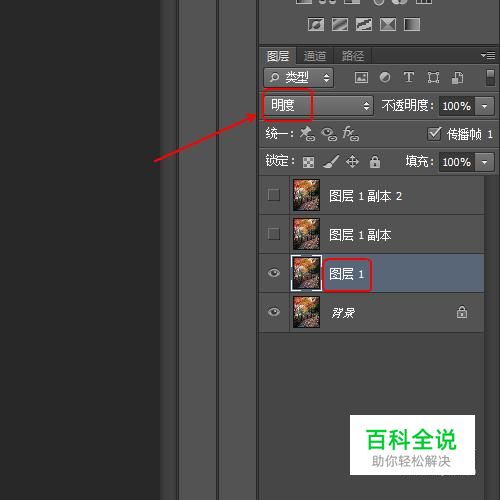Hide the 背景 layer
This screenshot has height=500, width=500.
(x=274, y=312)
